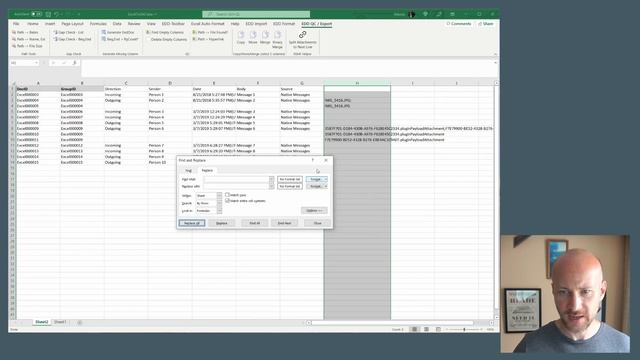Open the EDD Import ribbon tab

pyautogui.click(x=256, y=24)
